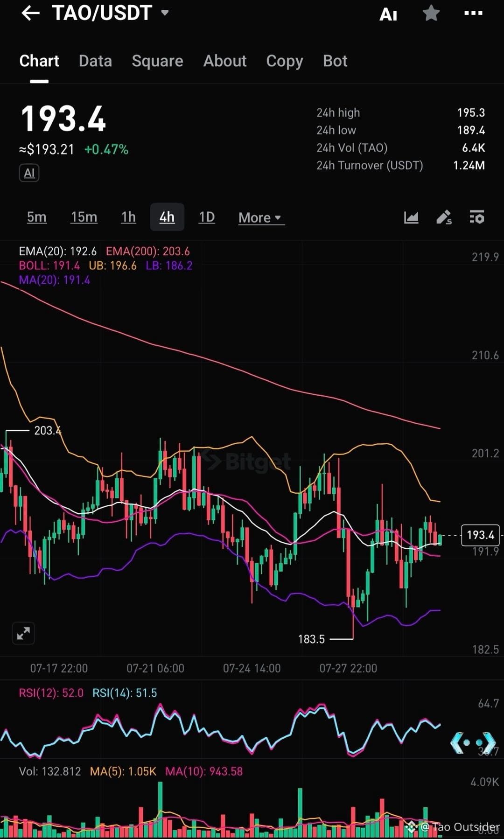Open the Copy tab

coord(285,61)
